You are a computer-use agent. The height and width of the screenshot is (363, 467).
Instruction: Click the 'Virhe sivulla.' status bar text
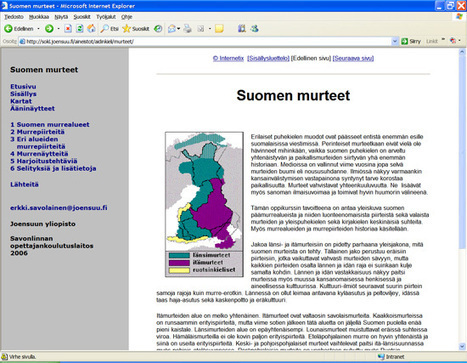(x=22, y=357)
